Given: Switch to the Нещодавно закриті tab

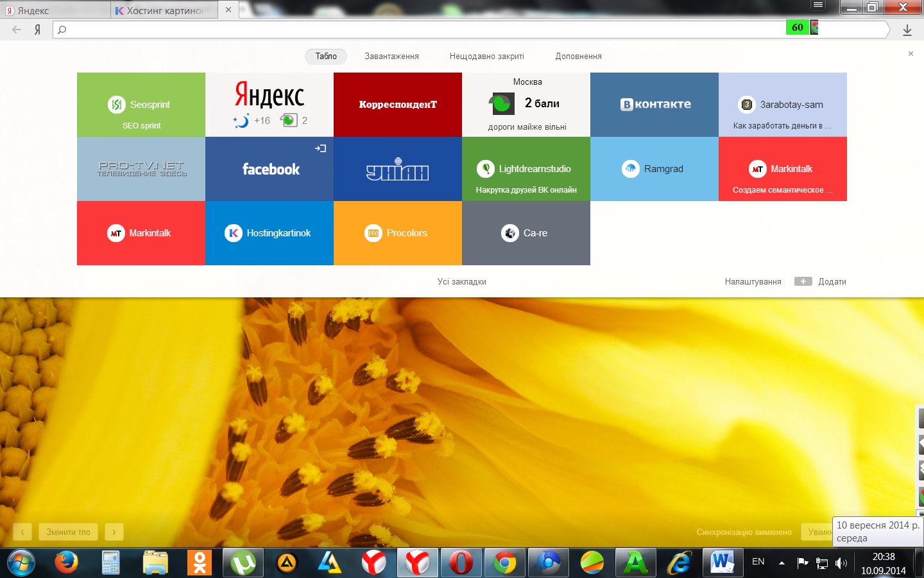Looking at the screenshot, I should point(487,57).
